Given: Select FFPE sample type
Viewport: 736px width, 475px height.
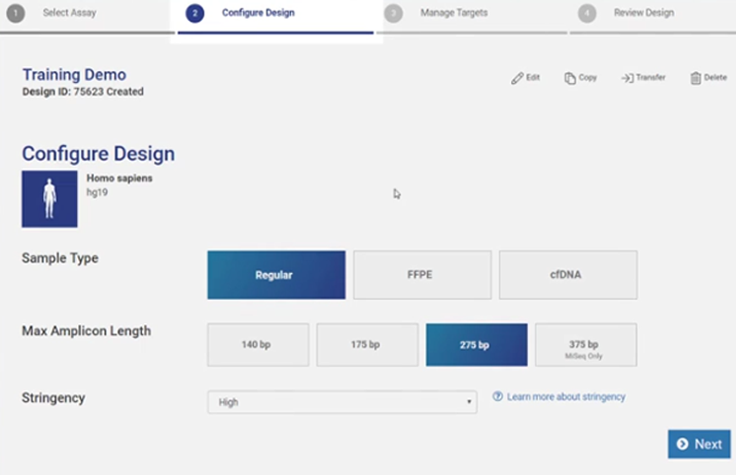Looking at the screenshot, I should click(x=422, y=275).
